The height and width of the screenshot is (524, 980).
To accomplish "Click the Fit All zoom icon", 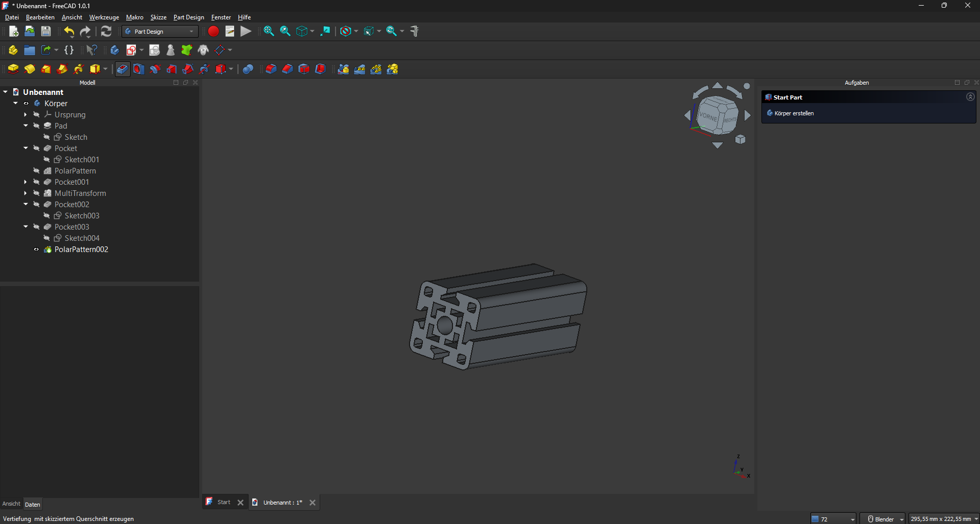I will 269,31.
